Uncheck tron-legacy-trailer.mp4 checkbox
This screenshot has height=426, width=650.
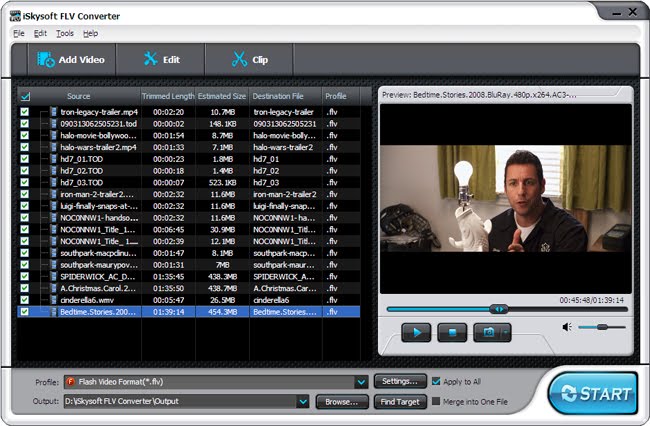click(x=24, y=112)
